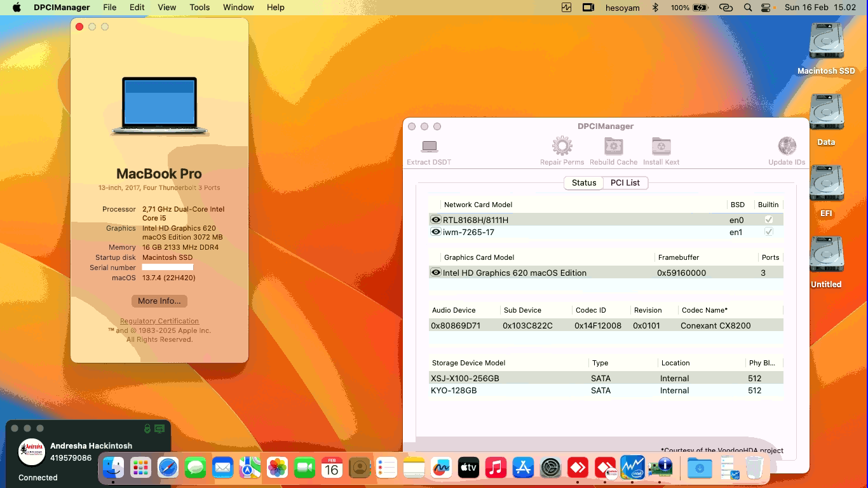Open the Edit menu
868x488 pixels.
137,7
